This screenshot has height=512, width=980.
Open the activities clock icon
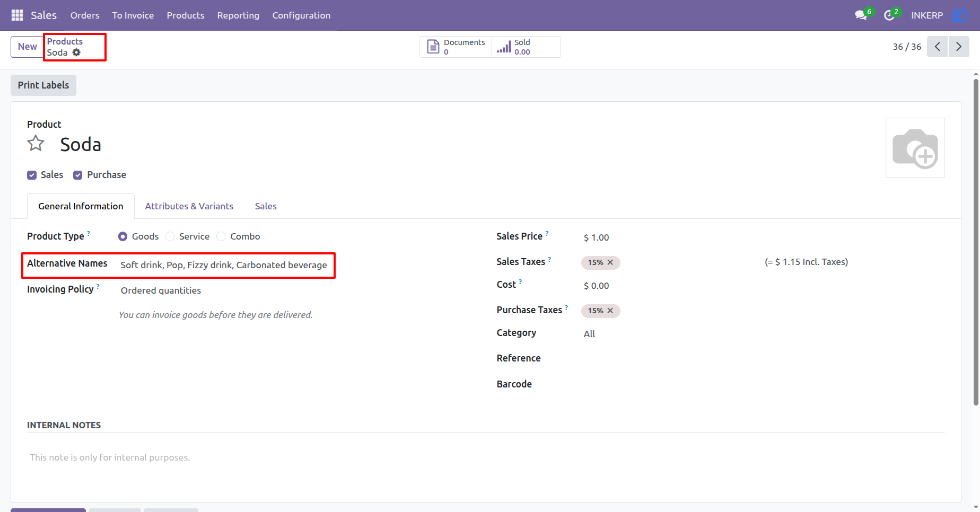(x=889, y=15)
